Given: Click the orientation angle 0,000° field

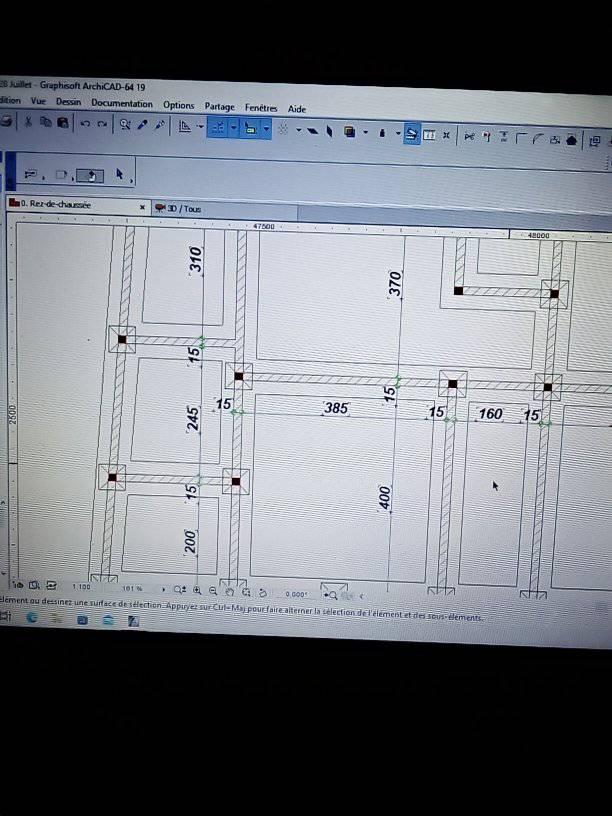Looking at the screenshot, I should pyautogui.click(x=296, y=594).
